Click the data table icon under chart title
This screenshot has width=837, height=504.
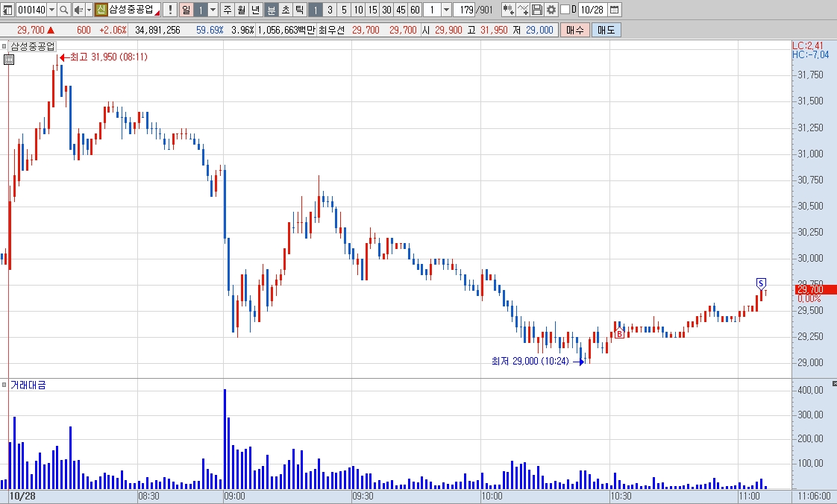click(8, 59)
